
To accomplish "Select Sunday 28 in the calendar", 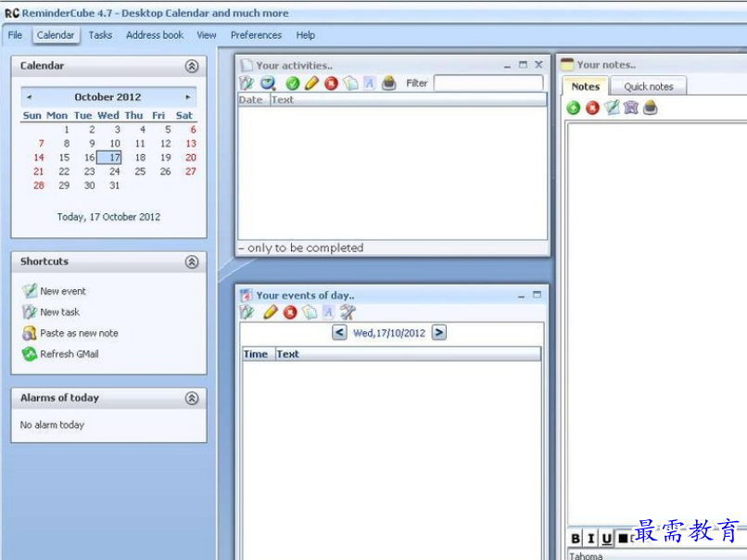I will 39,185.
